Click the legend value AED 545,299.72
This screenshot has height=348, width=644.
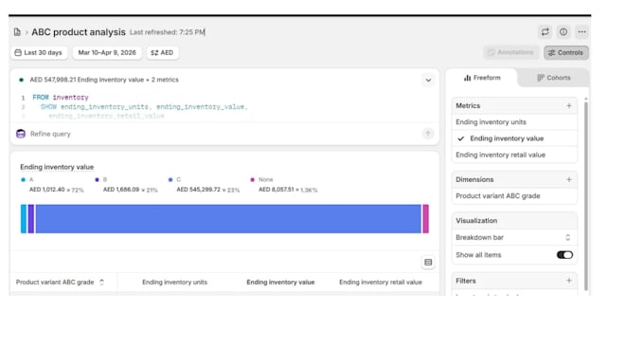[x=198, y=190]
